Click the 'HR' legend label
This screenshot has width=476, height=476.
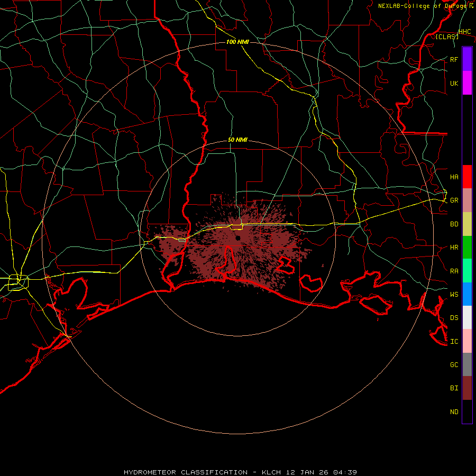[454, 248]
